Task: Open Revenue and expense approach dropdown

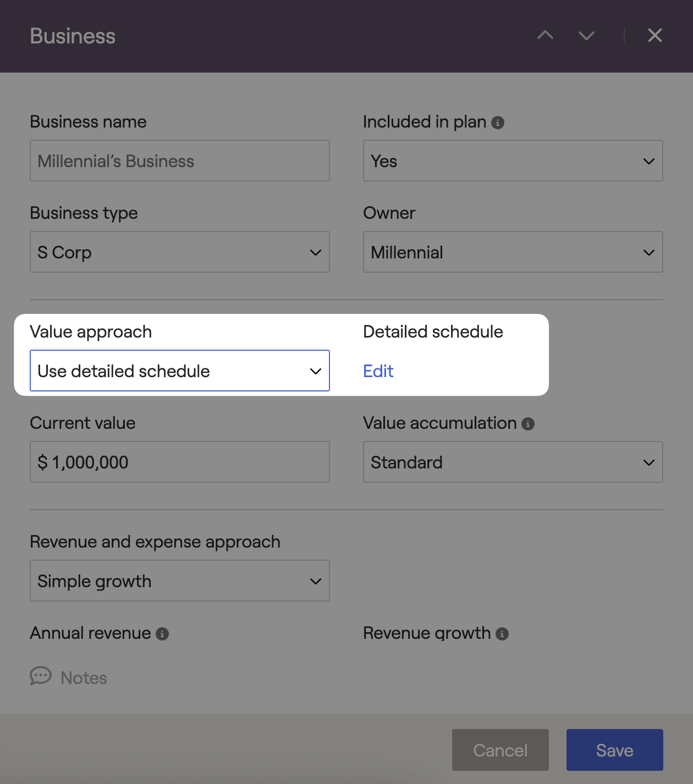Action: 179,581
